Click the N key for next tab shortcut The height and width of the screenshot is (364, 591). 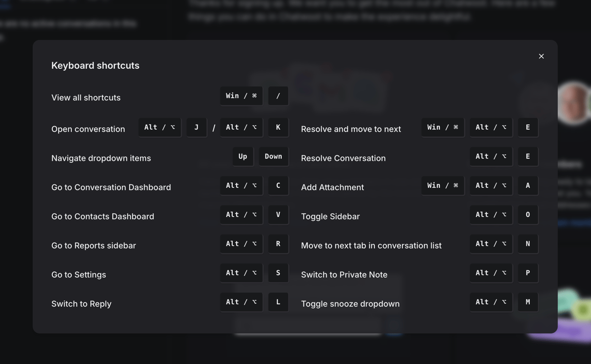pos(528,244)
